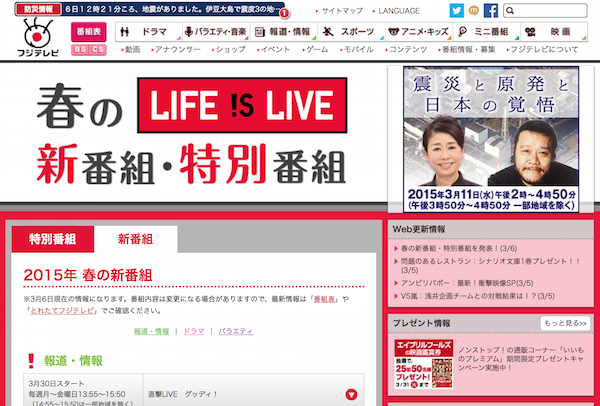This screenshot has height=406, width=600.
Task: Click the とれたてフジテレビ inline link
Action: (x=62, y=311)
